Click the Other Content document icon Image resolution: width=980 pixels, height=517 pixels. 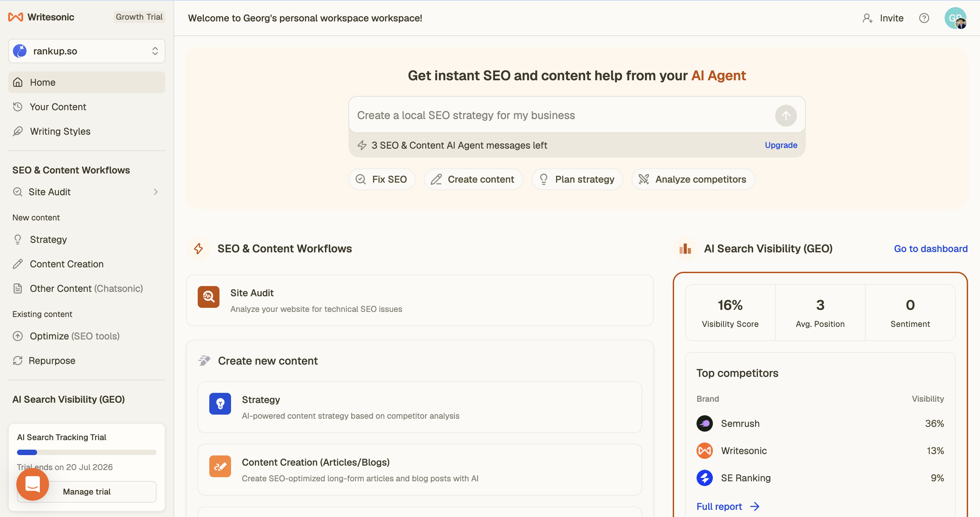[x=17, y=288]
